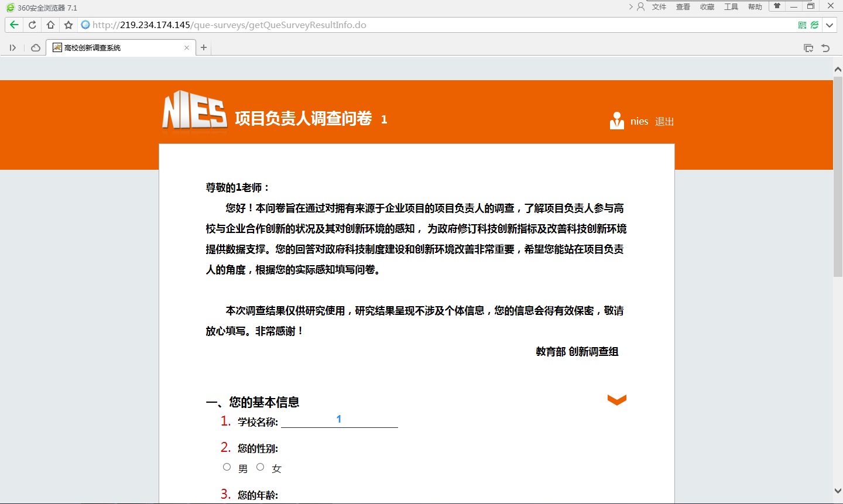Click the cloud sync icon beside the tab bar

35,47
